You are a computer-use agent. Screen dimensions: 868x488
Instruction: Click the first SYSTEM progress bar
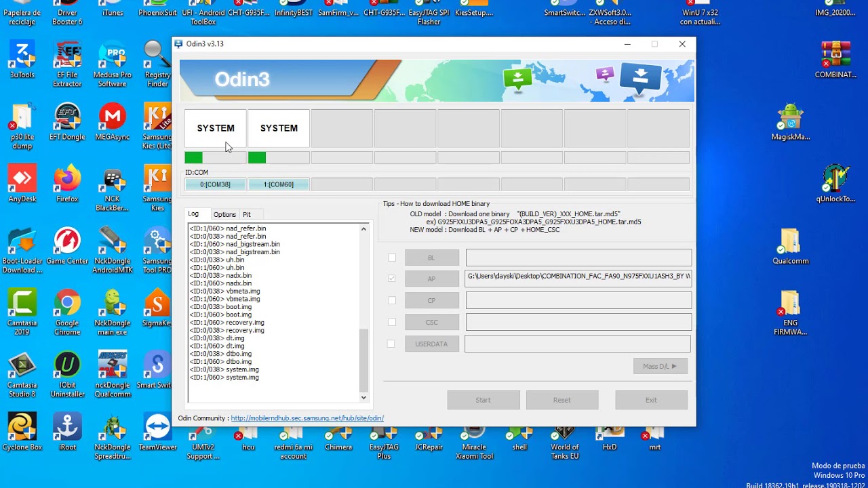(x=216, y=157)
